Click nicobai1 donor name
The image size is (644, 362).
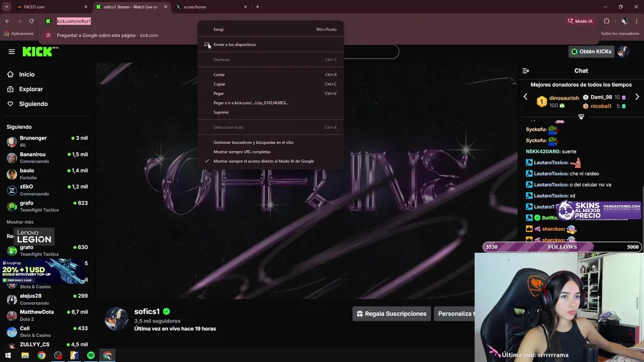click(x=601, y=106)
